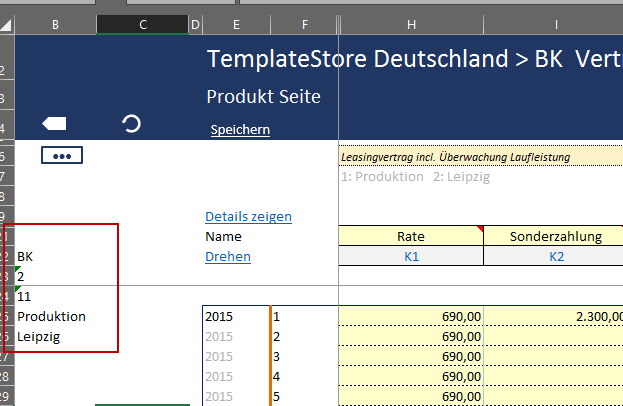
Task: Click the three-dots ellipsis button
Action: (61, 156)
